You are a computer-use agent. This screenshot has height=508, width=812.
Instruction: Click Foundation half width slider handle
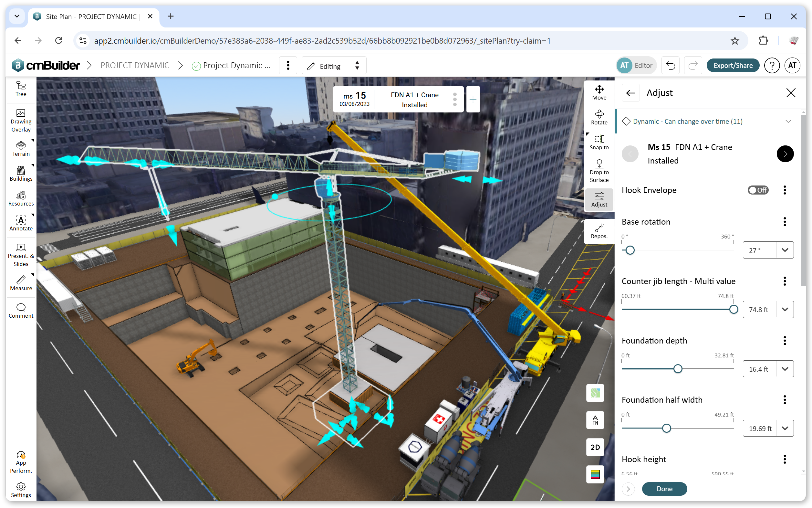[666, 429]
